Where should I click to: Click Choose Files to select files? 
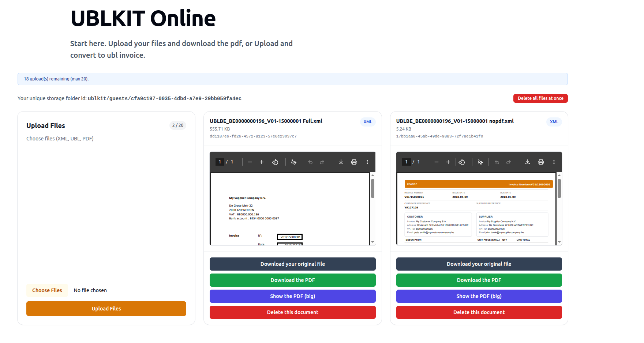click(47, 290)
